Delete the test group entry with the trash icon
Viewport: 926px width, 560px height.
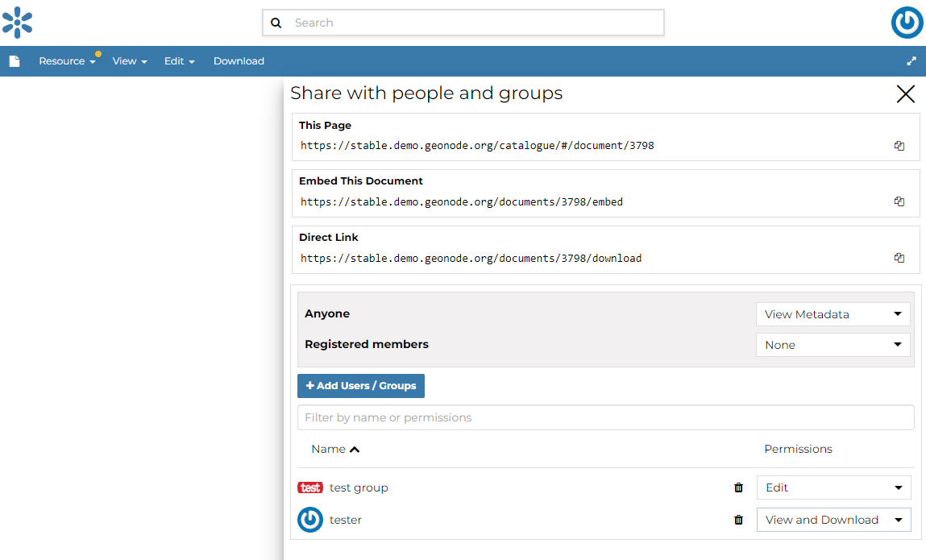coord(738,487)
